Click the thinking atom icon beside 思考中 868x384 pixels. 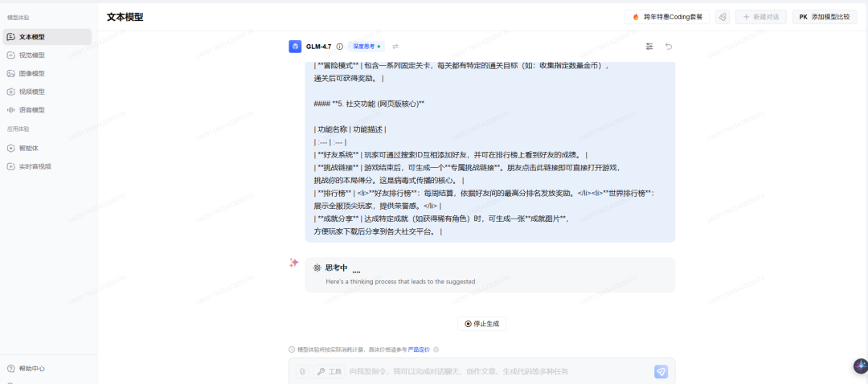317,268
